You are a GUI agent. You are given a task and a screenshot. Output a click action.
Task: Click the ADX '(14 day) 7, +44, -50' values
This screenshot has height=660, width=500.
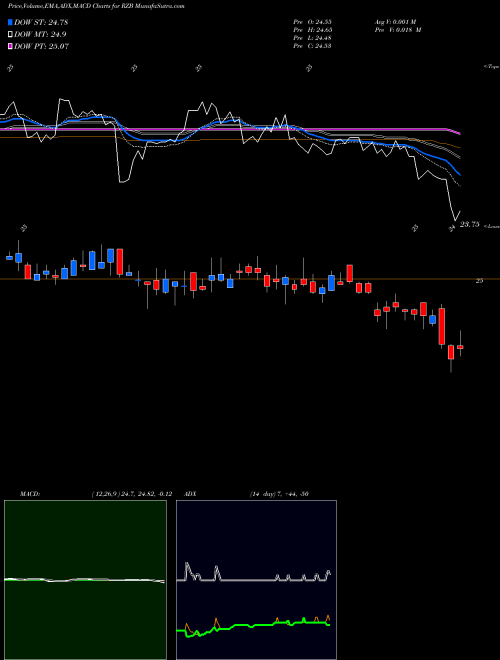pos(279,494)
